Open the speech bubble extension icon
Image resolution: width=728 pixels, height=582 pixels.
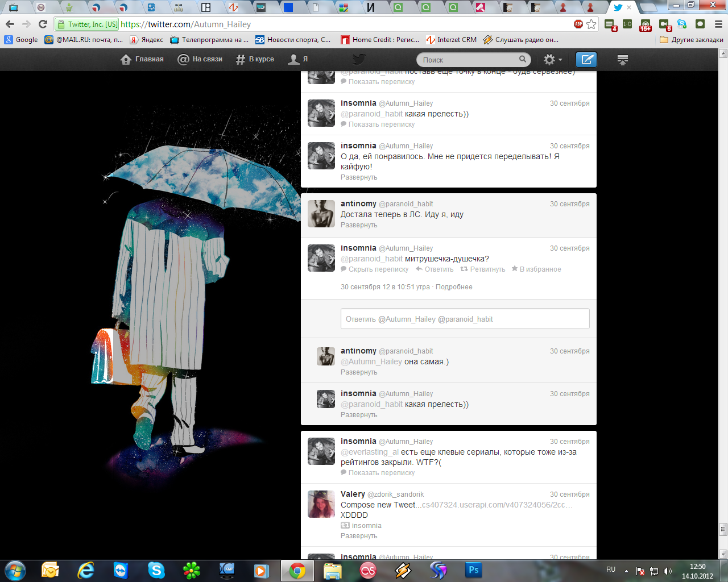pos(700,24)
